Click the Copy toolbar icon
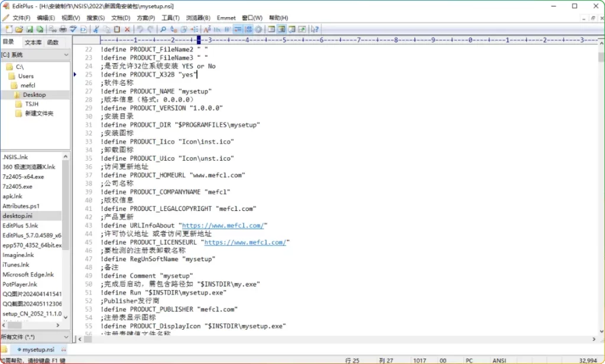The height and width of the screenshot is (364, 605). click(106, 30)
